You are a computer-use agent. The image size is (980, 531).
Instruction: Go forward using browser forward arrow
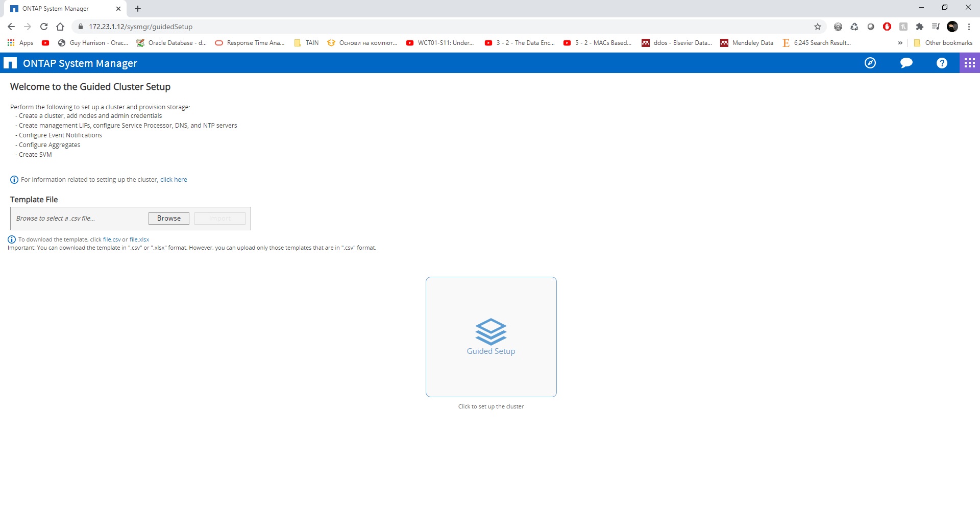28,27
